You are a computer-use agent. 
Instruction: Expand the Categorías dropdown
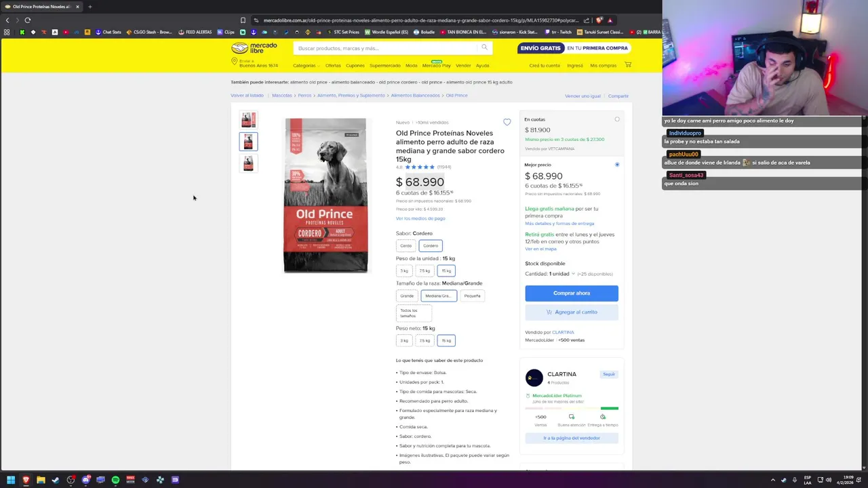[x=307, y=66]
